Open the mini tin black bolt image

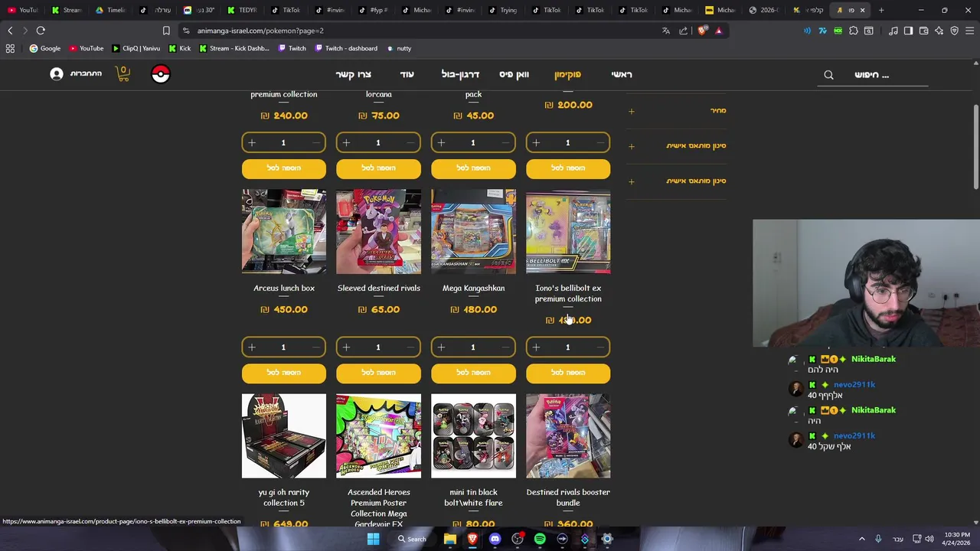pyautogui.click(x=473, y=436)
